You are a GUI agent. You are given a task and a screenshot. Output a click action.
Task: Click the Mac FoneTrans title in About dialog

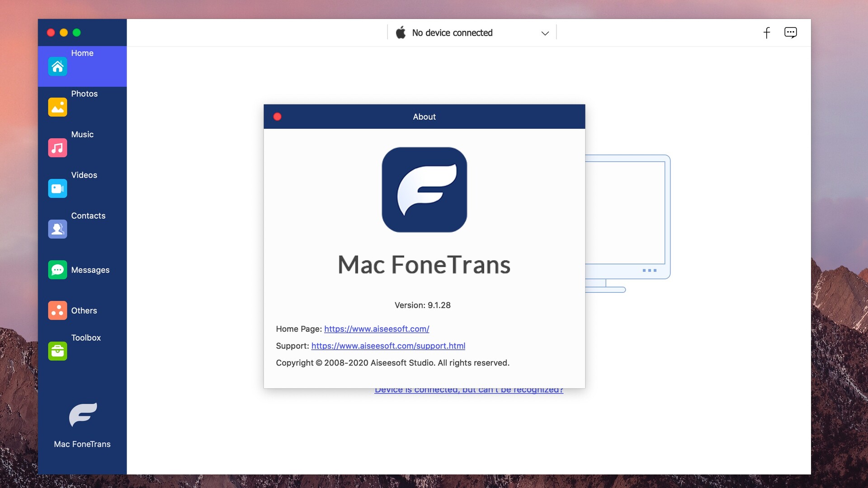424,265
